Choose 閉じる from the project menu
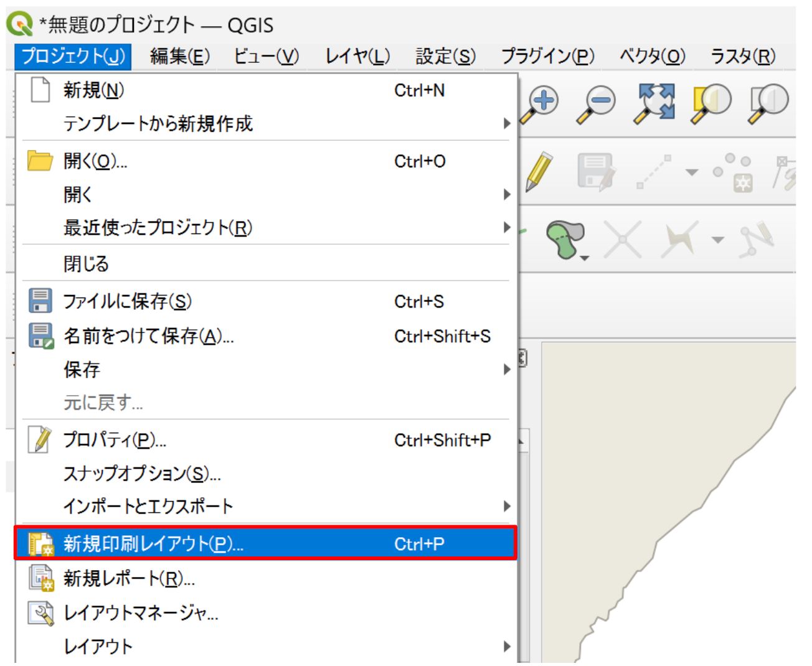This screenshot has width=812, height=666. point(267,263)
